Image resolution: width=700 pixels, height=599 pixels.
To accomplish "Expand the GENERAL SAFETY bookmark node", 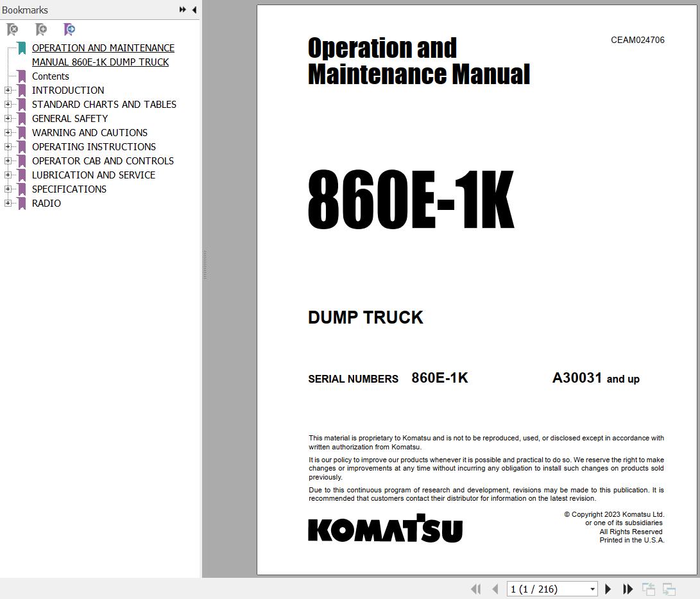I will (x=8, y=118).
